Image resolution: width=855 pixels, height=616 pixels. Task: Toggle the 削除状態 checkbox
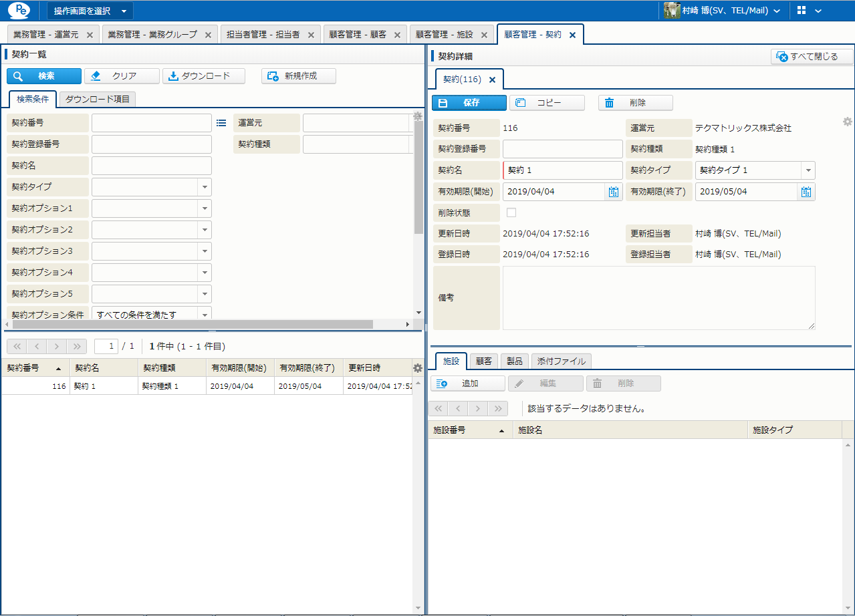coord(511,212)
